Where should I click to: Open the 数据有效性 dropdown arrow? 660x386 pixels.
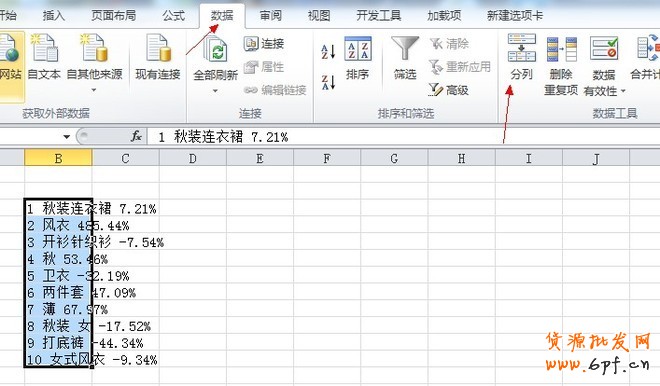623,91
